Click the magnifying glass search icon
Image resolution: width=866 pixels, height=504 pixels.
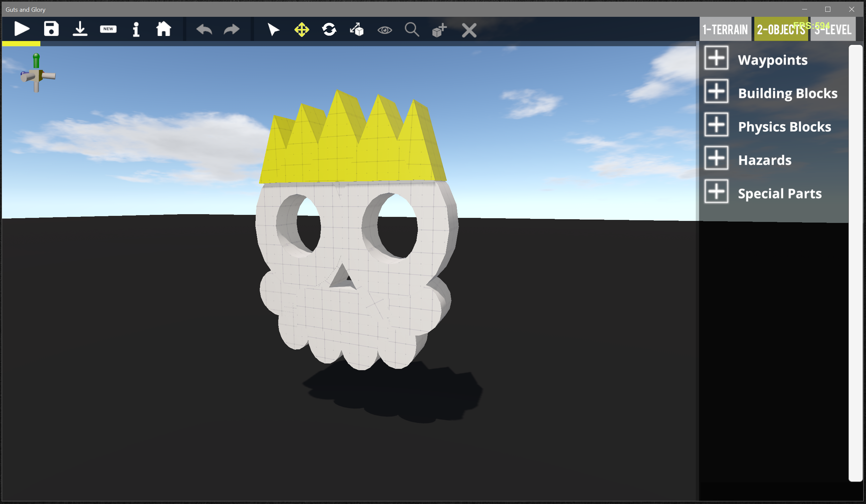tap(412, 30)
